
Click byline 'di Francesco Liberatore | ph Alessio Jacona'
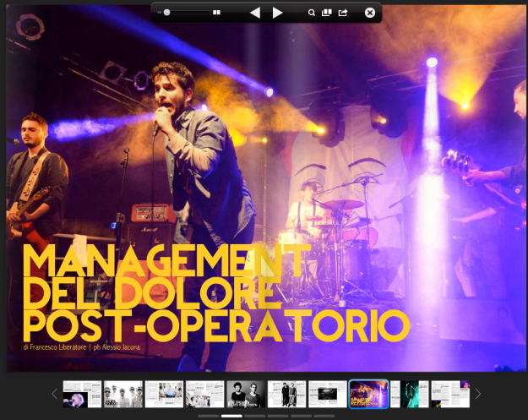coord(81,347)
